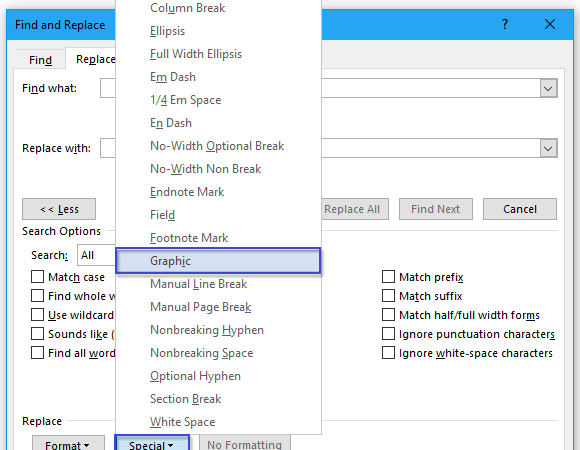This screenshot has height=450, width=580.
Task: Select No-Width Non Break
Action: (218, 169)
